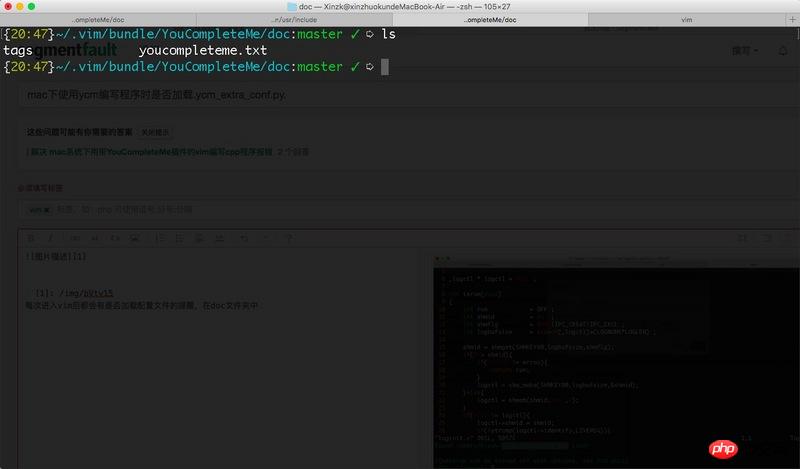Viewport: 800px width, 469px height.
Task: Minimize the terminal with the yellow button
Action: (20, 7)
